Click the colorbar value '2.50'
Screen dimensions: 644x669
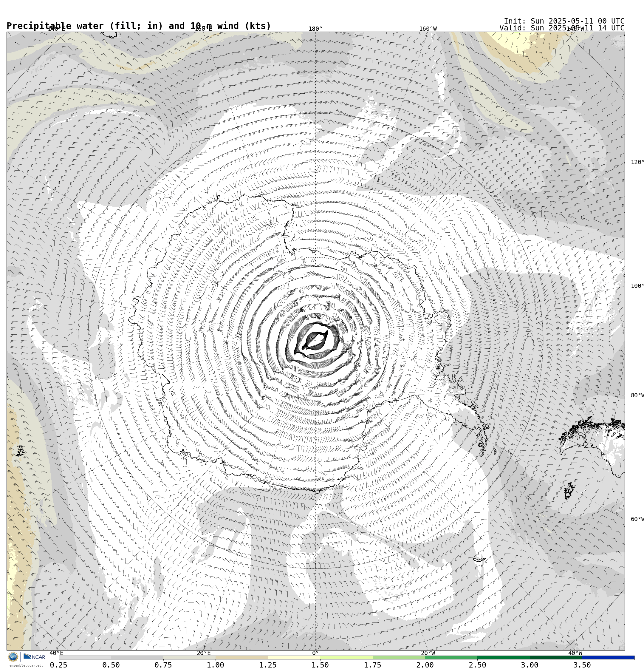click(x=477, y=665)
